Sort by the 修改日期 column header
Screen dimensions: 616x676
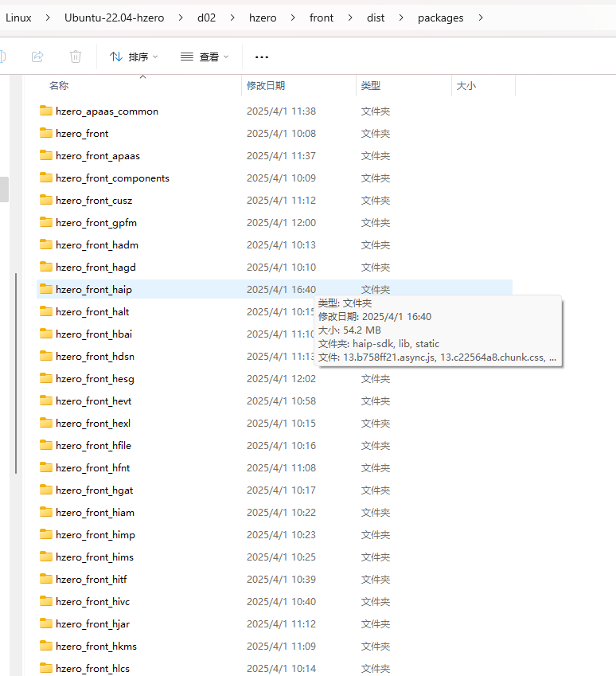coord(266,86)
